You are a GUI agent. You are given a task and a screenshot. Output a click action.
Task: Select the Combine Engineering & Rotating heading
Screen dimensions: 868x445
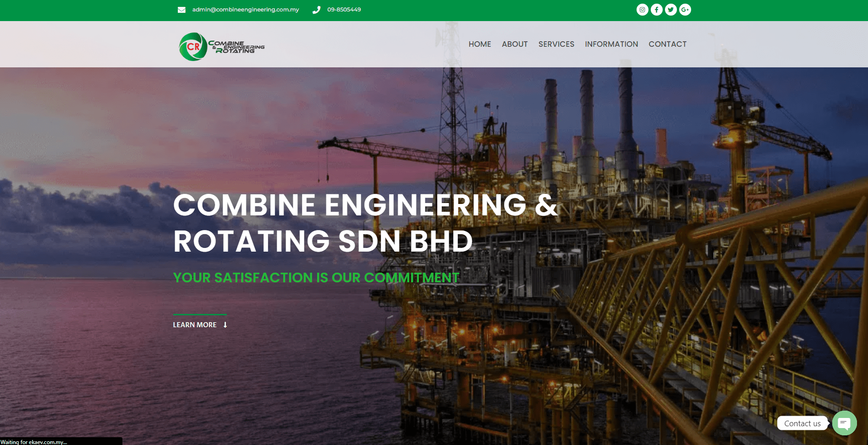365,223
